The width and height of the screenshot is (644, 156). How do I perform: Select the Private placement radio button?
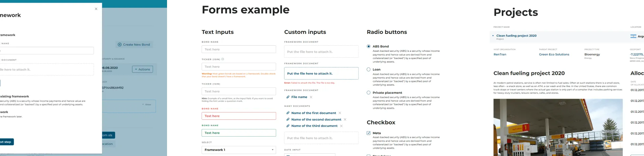(x=369, y=93)
